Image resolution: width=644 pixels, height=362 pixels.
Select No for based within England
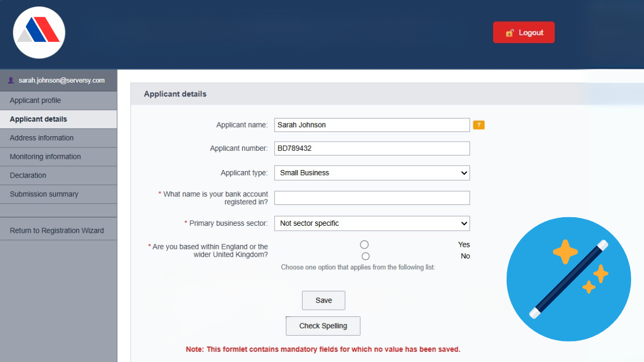click(365, 256)
